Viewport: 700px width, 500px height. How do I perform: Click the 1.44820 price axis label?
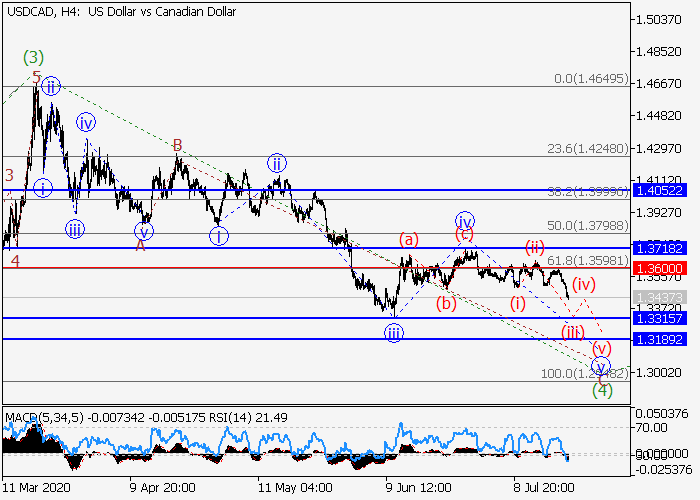659,116
